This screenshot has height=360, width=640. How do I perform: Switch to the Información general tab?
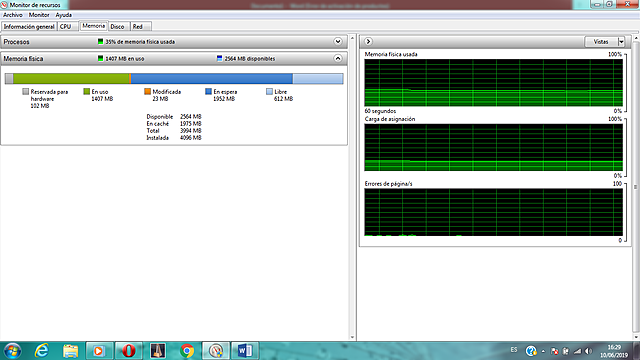click(x=29, y=27)
